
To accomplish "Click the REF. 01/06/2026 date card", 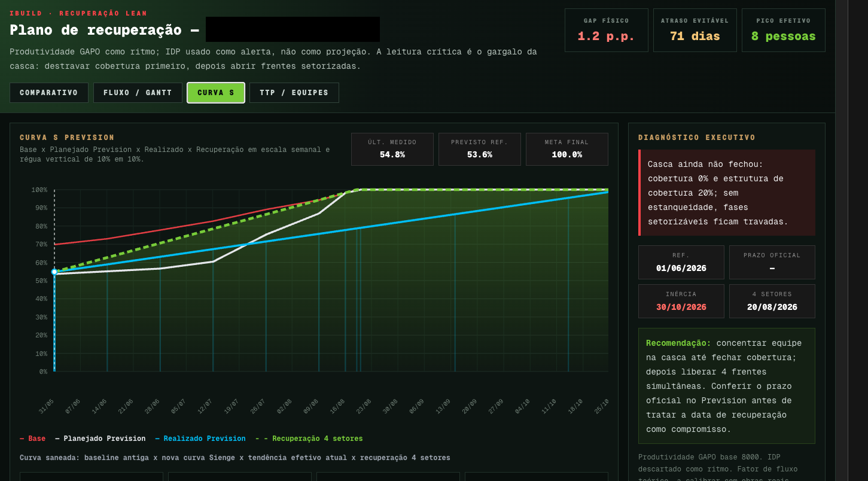I will [x=681, y=262].
